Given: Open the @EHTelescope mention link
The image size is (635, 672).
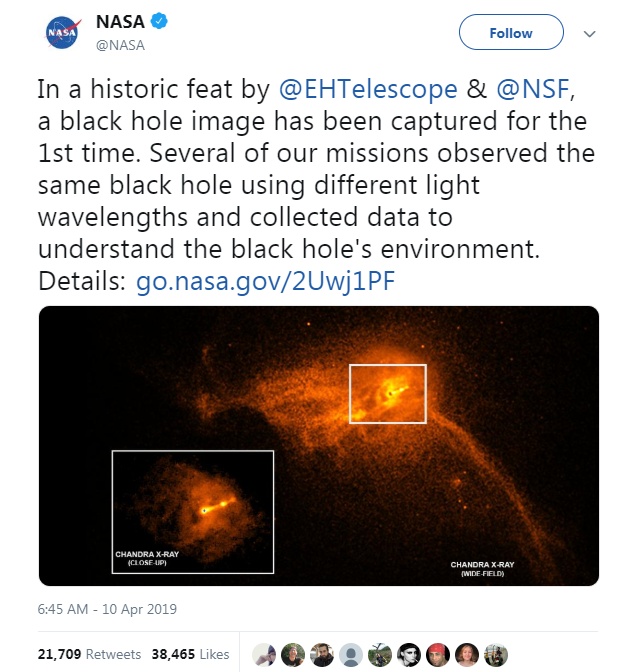Looking at the screenshot, I should [x=368, y=89].
